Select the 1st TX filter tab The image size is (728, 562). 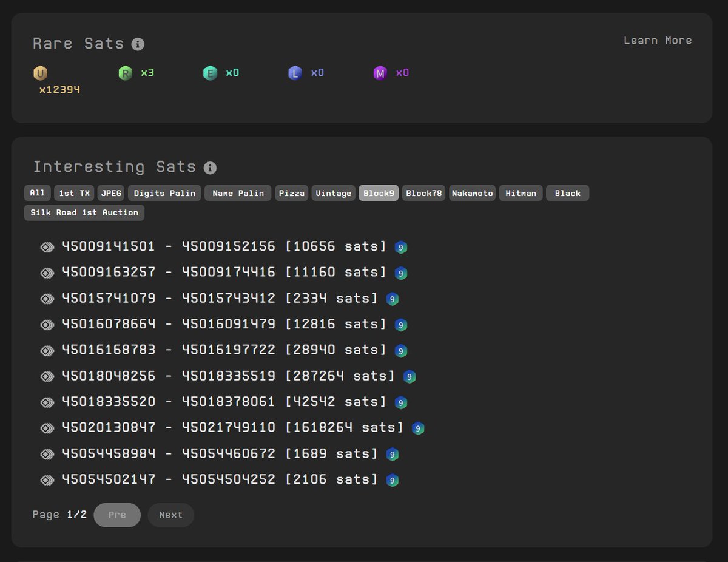point(73,193)
